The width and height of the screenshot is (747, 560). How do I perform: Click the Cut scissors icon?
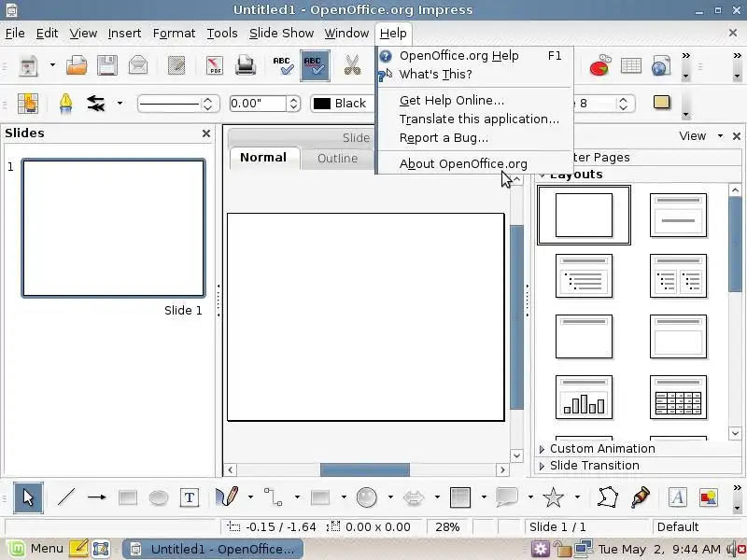pyautogui.click(x=353, y=65)
